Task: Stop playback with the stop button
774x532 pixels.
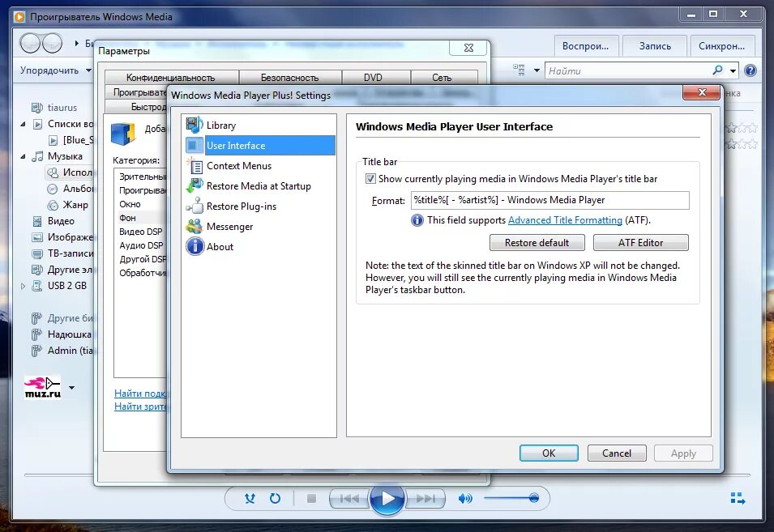Action: (311, 499)
